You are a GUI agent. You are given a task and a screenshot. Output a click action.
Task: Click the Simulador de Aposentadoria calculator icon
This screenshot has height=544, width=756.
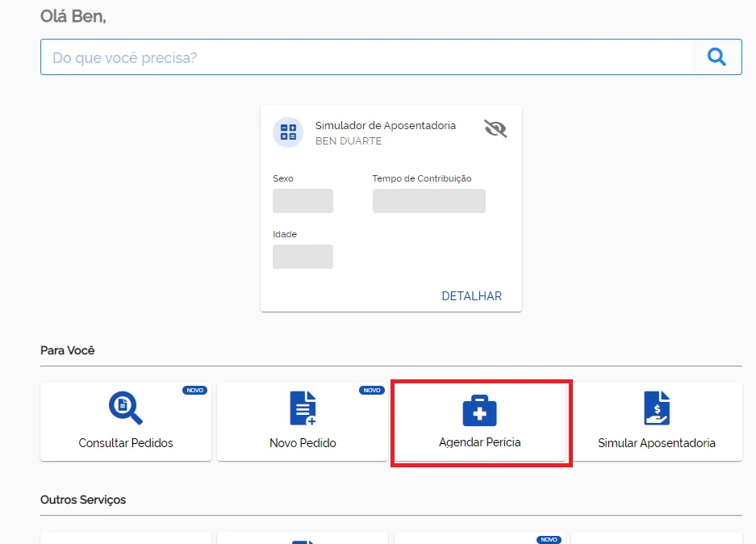288,132
